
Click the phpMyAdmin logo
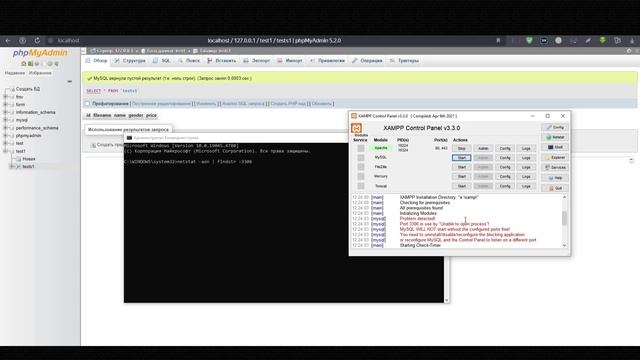click(x=40, y=53)
